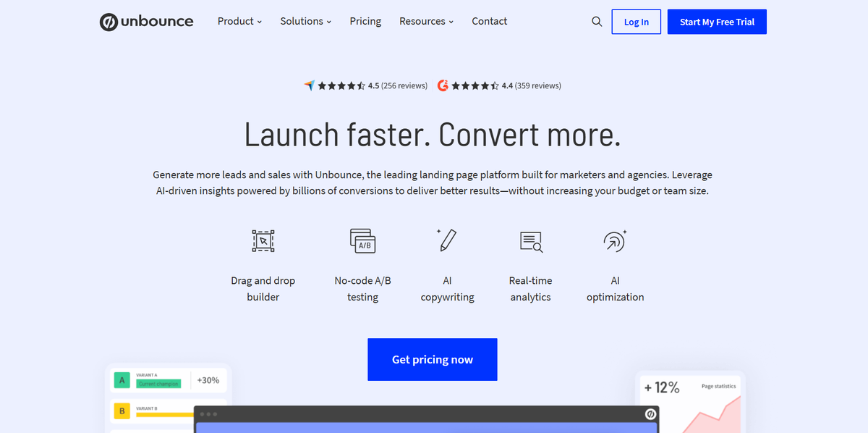The height and width of the screenshot is (433, 868).
Task: Click the Capterra arrow logo
Action: 310,85
